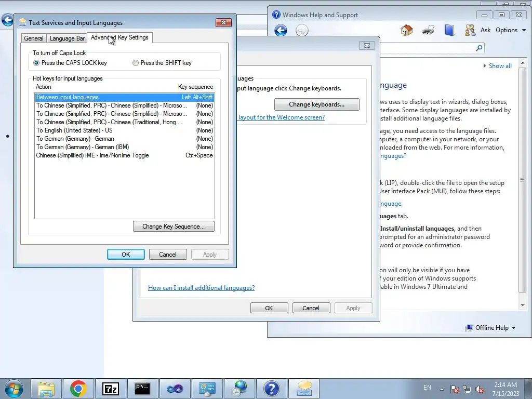Launch Google Chrome from taskbar
The height and width of the screenshot is (399, 532).
pos(78,389)
